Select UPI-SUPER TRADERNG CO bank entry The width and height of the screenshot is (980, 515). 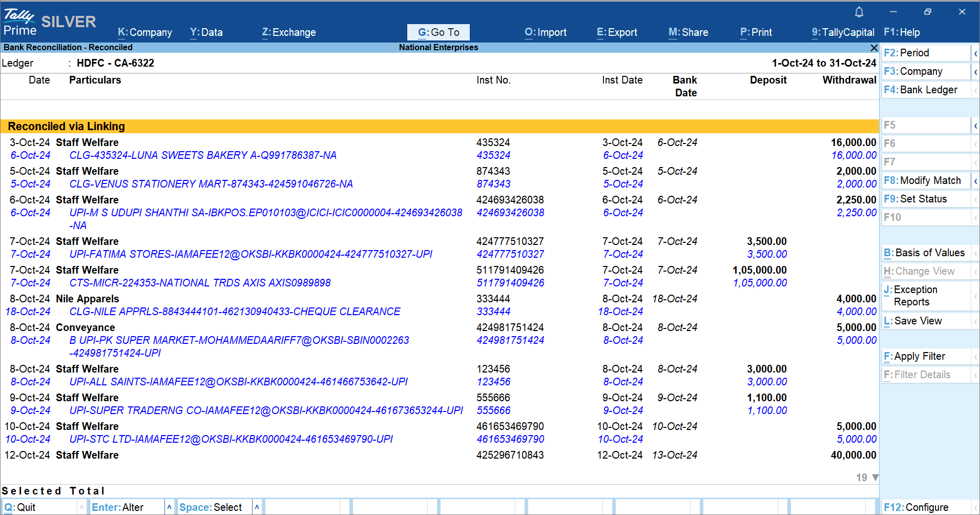(x=440, y=410)
